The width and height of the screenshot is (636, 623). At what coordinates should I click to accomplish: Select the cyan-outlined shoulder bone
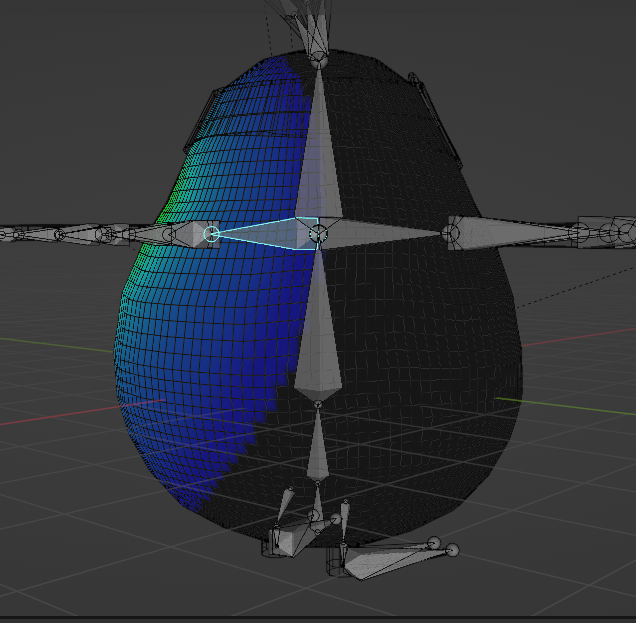[x=264, y=234]
